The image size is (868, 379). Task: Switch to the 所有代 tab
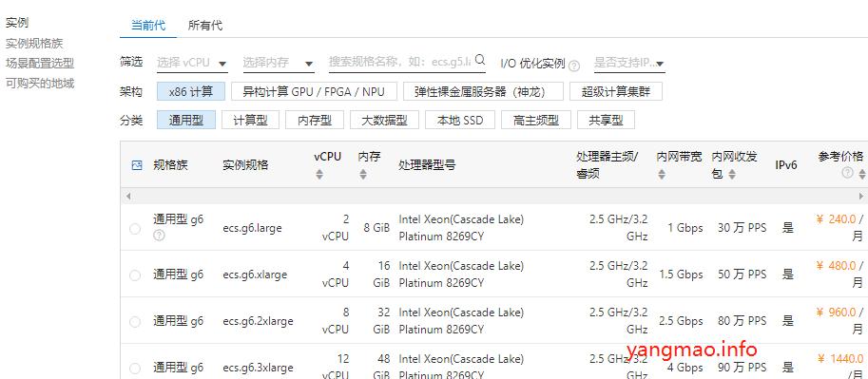click(205, 26)
